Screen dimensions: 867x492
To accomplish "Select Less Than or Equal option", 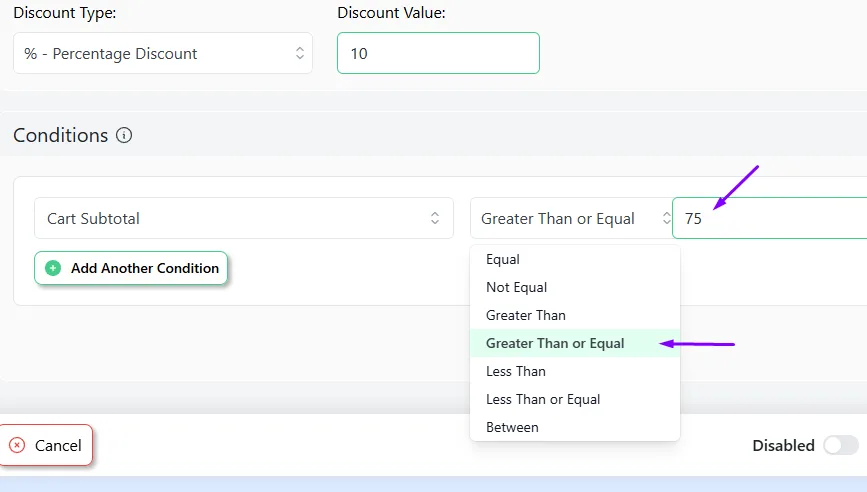I will coord(574,399).
